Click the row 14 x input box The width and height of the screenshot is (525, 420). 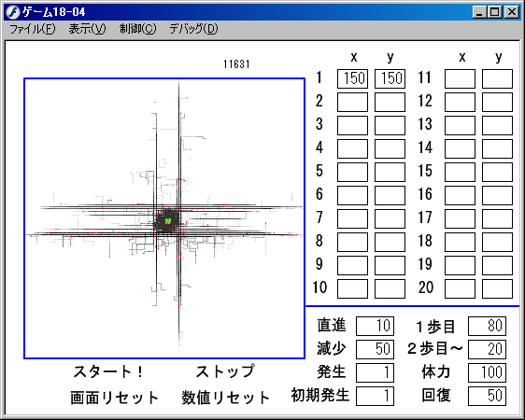[x=460, y=148]
